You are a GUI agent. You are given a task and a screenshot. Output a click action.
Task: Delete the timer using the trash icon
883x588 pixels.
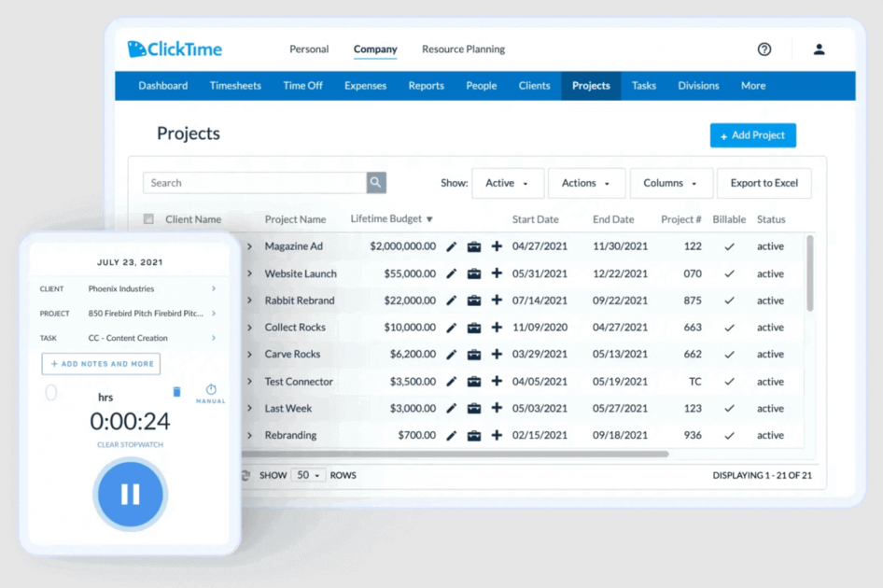click(x=176, y=392)
